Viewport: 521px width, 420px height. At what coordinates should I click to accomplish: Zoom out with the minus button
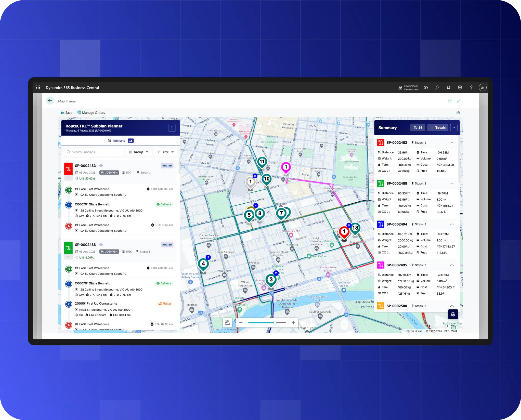[241, 323]
